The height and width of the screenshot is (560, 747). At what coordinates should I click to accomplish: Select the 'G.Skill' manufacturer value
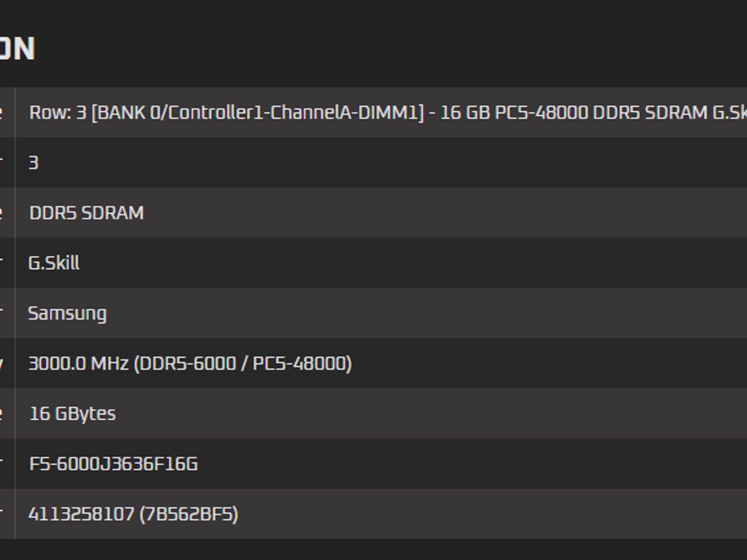pyautogui.click(x=54, y=263)
